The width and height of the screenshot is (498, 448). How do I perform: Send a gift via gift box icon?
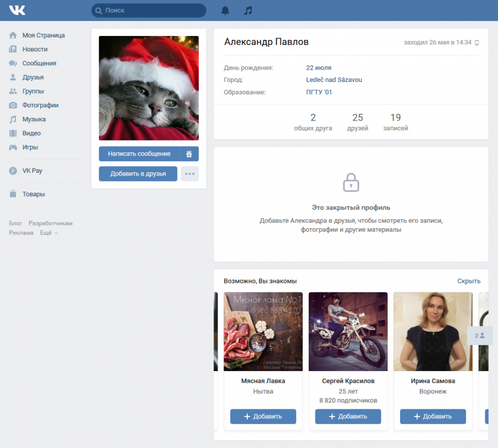(189, 154)
